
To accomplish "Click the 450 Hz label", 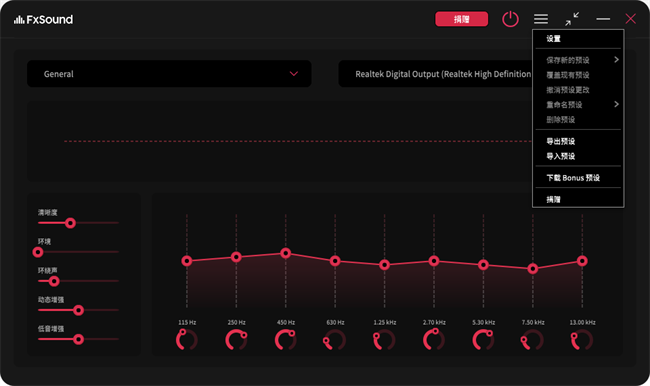I will (x=286, y=322).
